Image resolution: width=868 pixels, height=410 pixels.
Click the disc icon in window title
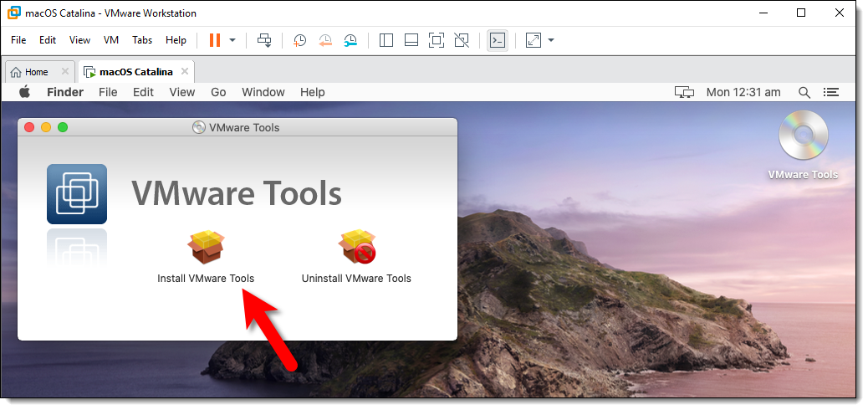[199, 127]
